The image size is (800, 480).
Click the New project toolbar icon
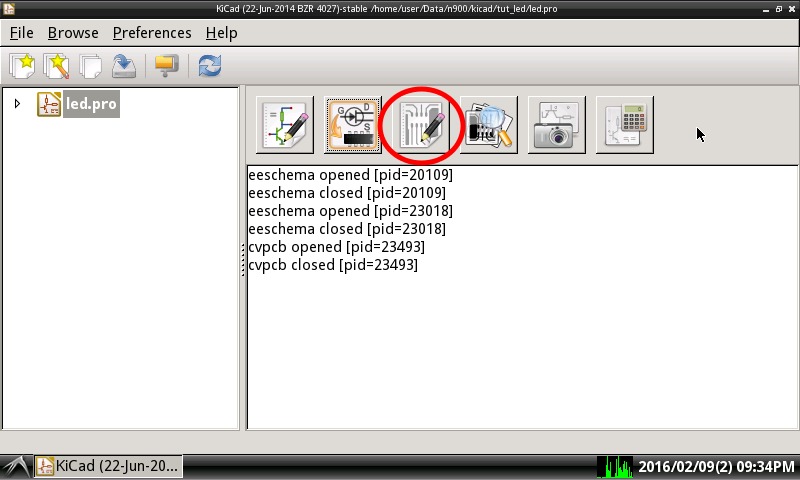coord(22,66)
